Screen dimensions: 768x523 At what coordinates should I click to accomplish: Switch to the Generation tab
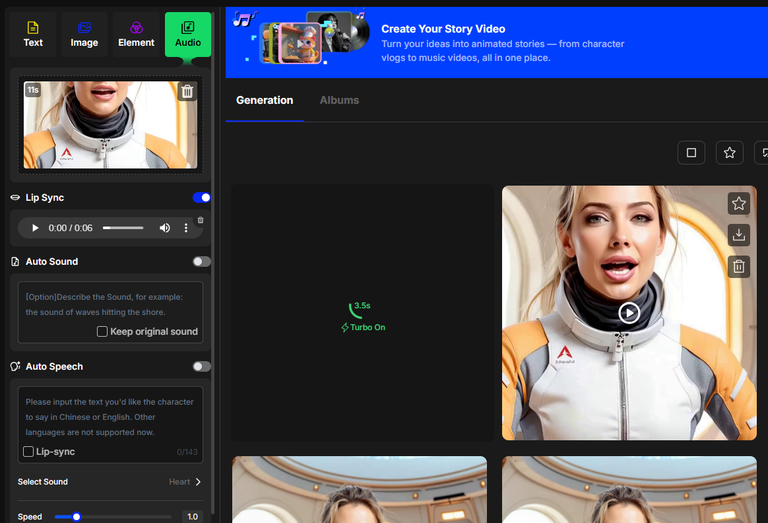(264, 100)
